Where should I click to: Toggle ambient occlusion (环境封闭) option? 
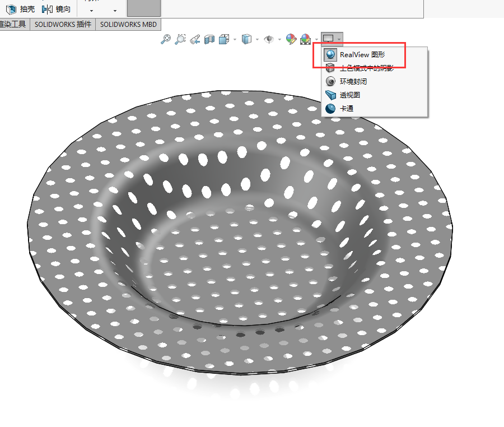[375, 82]
